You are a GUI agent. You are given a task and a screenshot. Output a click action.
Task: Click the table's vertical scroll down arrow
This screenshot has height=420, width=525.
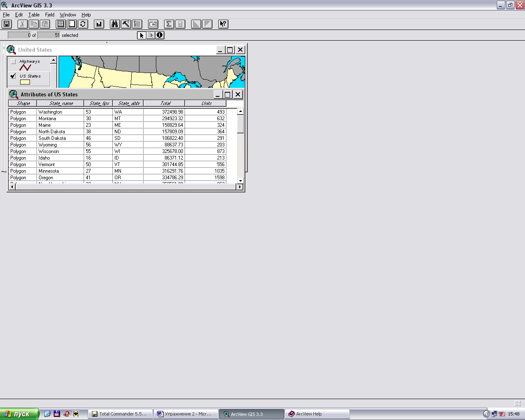tap(240, 180)
